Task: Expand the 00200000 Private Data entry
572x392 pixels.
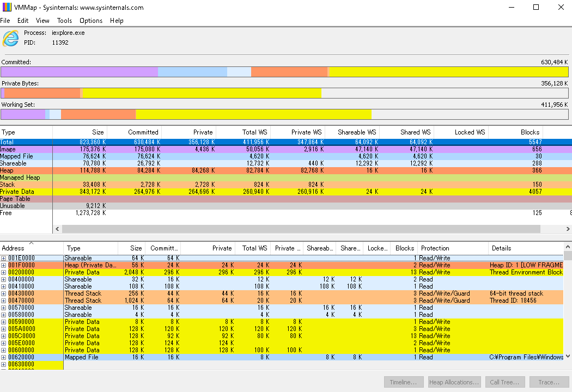Action: click(4, 272)
